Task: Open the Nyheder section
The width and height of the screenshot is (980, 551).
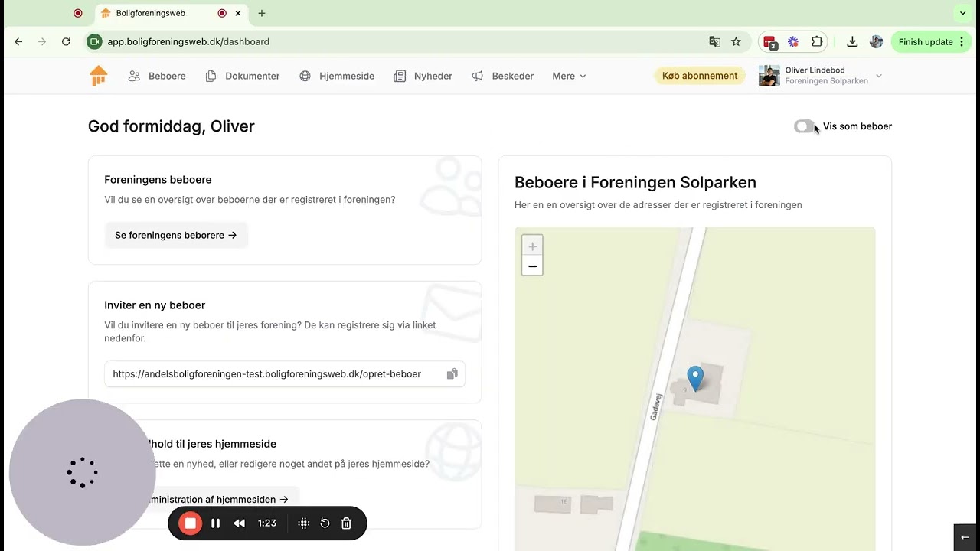Action: [x=423, y=76]
